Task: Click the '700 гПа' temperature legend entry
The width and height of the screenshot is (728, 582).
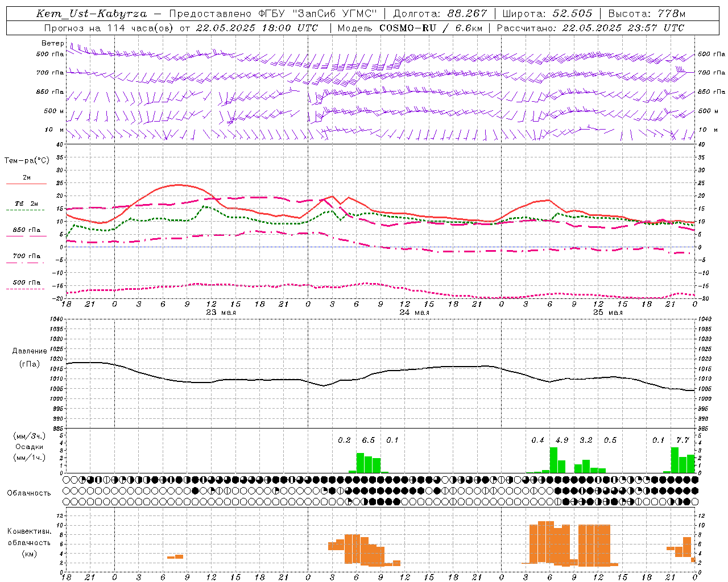Action: pyautogui.click(x=27, y=256)
